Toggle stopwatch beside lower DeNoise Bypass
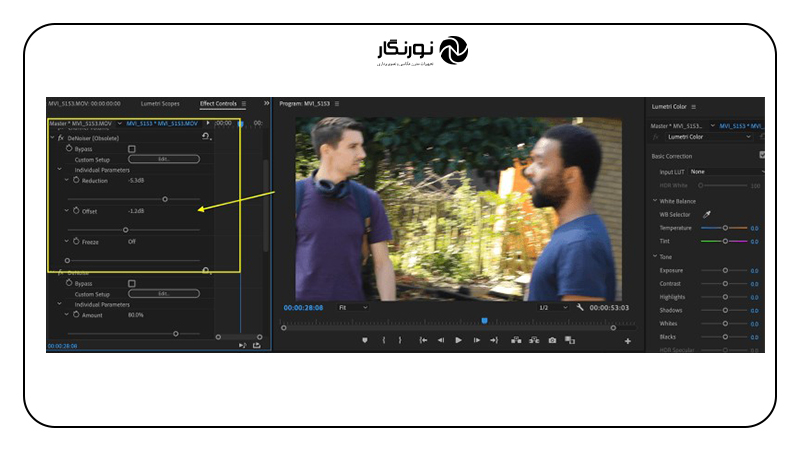The width and height of the screenshot is (800, 450). 69,283
